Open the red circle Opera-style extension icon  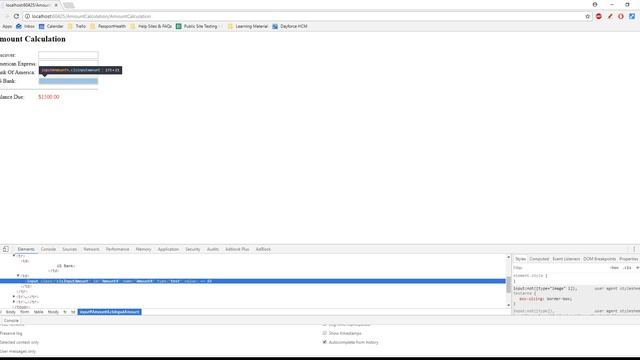click(621, 16)
